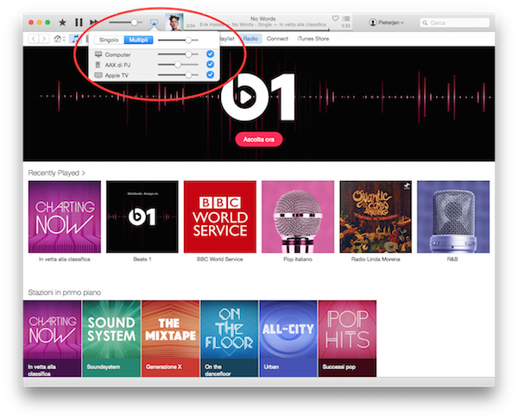
Task: Open the Home sharing house icon
Action: coord(58,39)
